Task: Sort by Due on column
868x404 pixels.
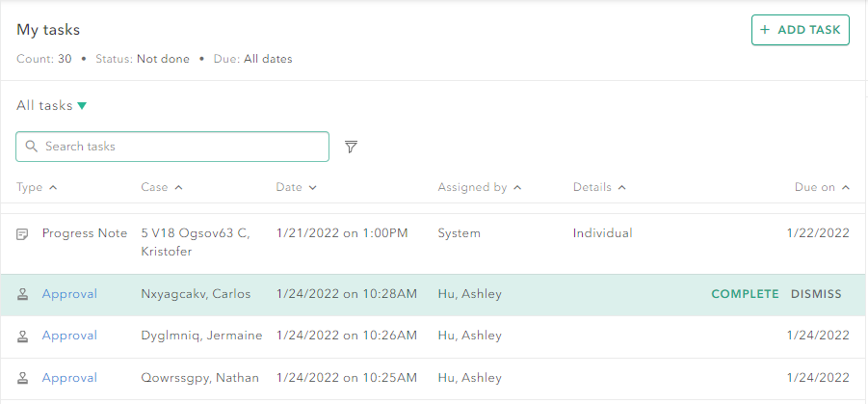Action: click(x=822, y=187)
